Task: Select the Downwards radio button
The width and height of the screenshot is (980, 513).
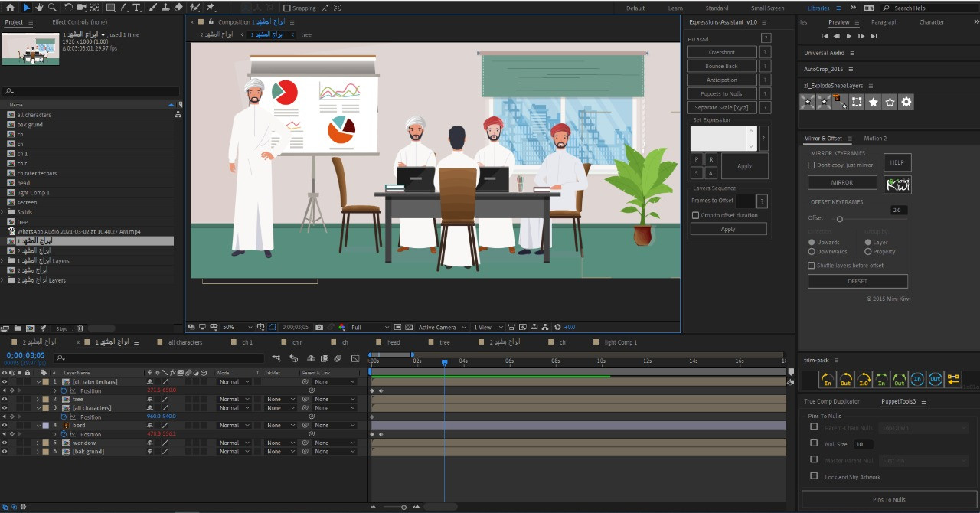Action: tap(812, 251)
